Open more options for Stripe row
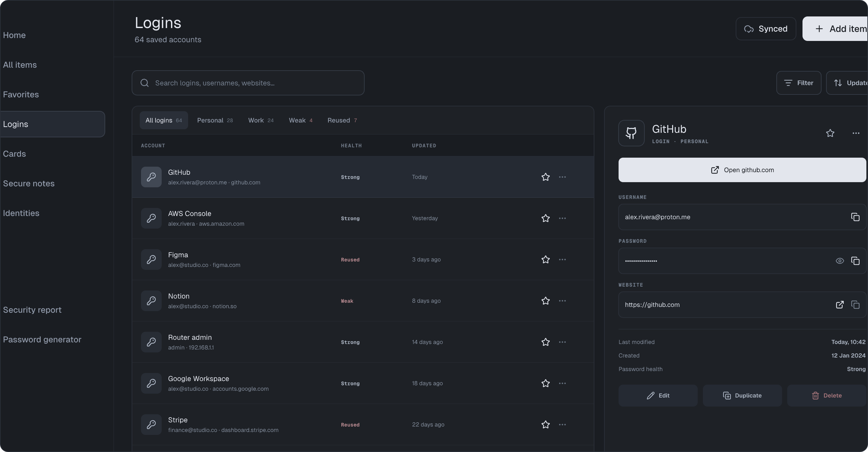Viewport: 868px width, 452px height. coord(562,424)
